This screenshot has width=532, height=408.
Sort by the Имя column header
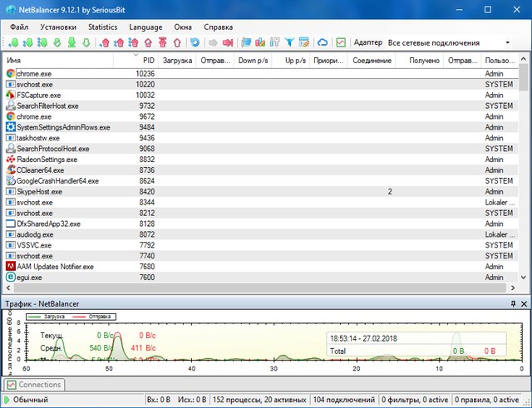59,61
